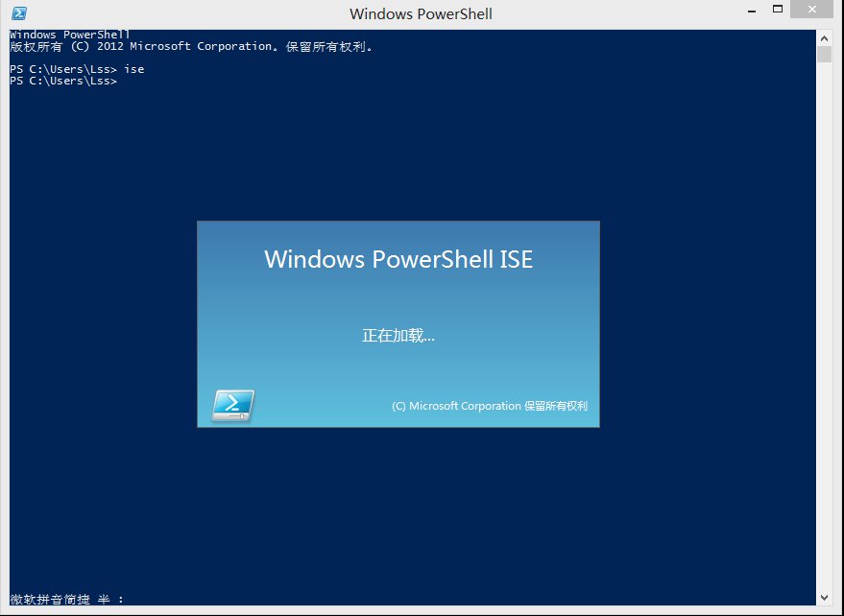Screen dimensions: 844x616
Task: Click the scrollbar down arrow
Action: (824, 598)
